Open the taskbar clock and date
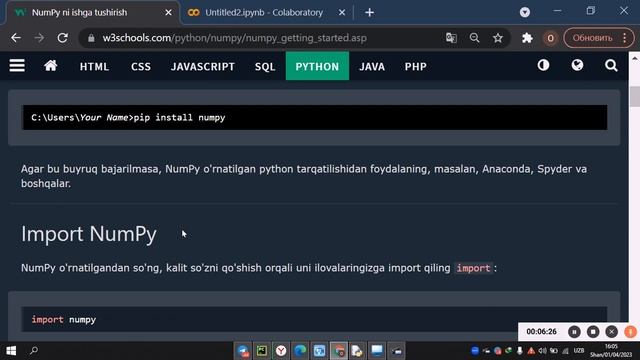The width and height of the screenshot is (640, 360). click(611, 351)
